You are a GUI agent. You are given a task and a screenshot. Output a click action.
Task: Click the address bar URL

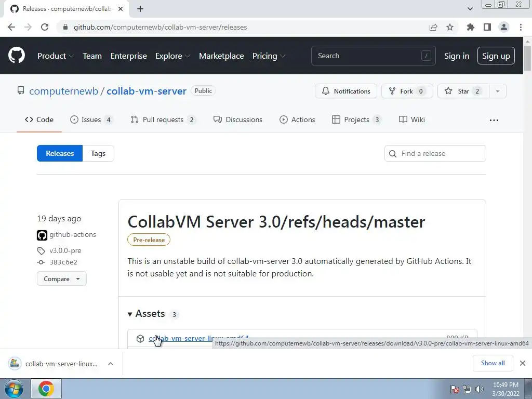pos(160,27)
